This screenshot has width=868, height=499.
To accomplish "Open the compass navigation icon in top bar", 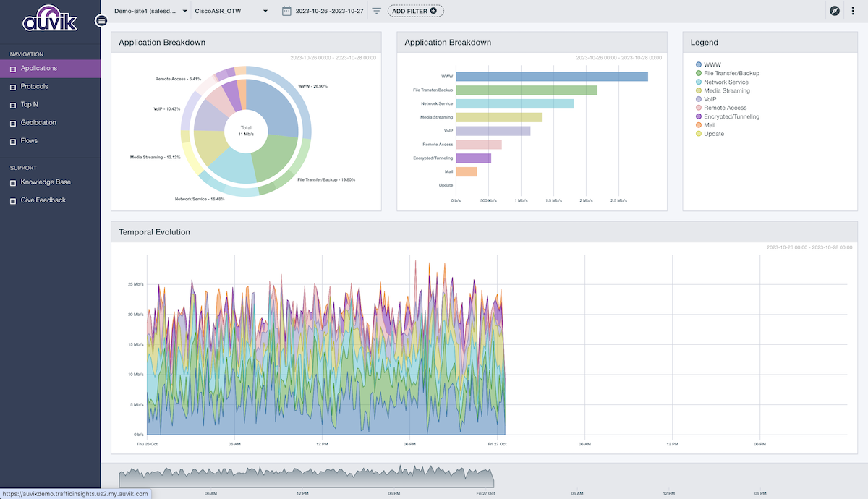I will (x=834, y=11).
